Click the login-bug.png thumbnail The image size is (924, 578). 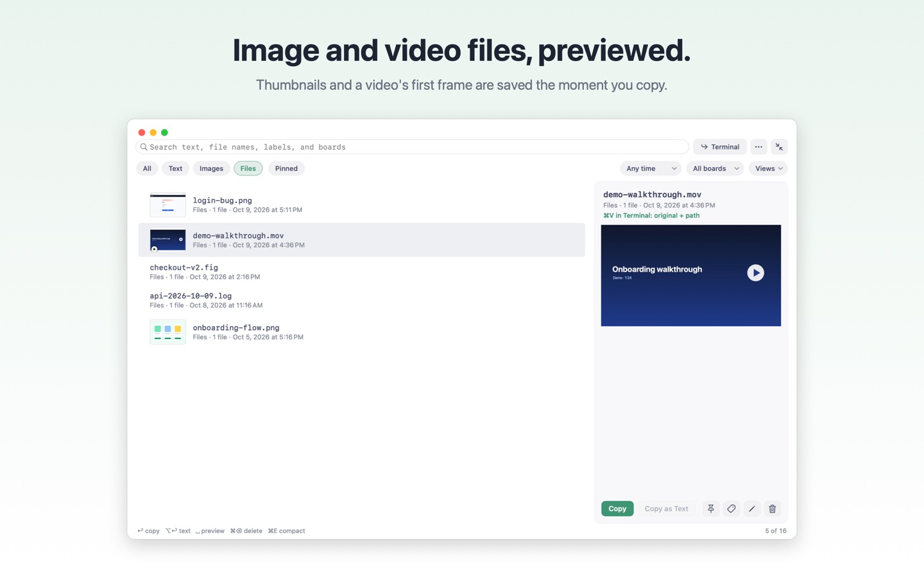(x=167, y=205)
